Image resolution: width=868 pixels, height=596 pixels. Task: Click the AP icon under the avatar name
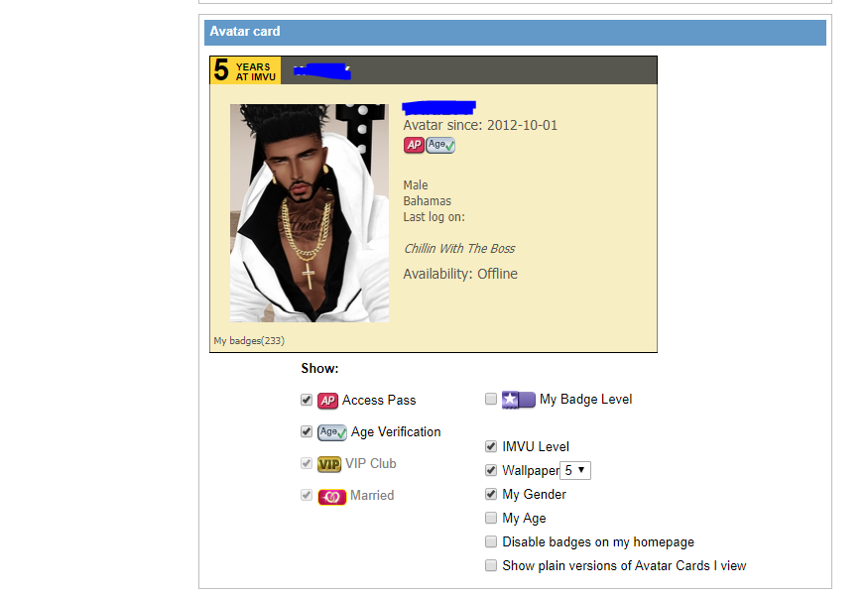tap(413, 145)
